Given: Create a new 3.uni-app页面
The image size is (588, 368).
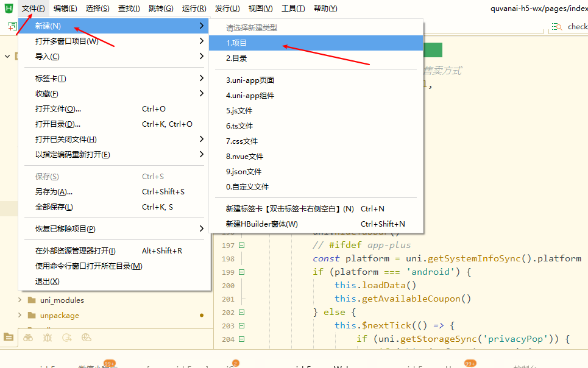Looking at the screenshot, I should tap(316, 80).
